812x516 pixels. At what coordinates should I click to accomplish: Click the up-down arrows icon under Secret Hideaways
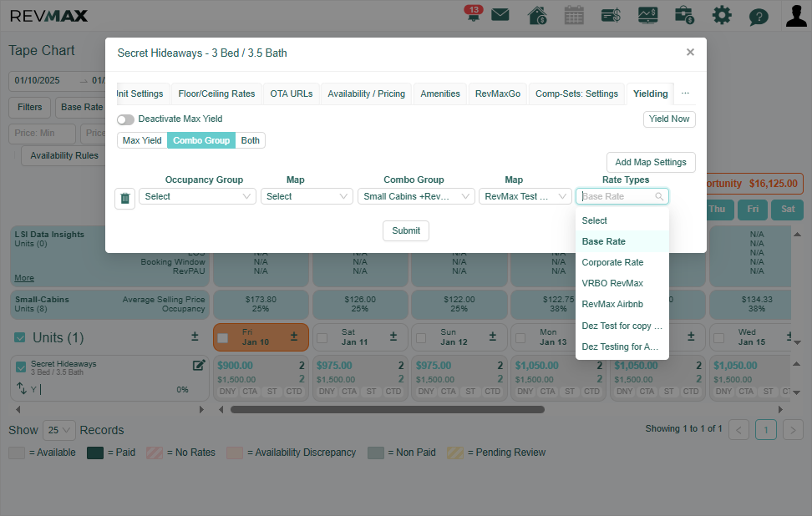pos(21,387)
